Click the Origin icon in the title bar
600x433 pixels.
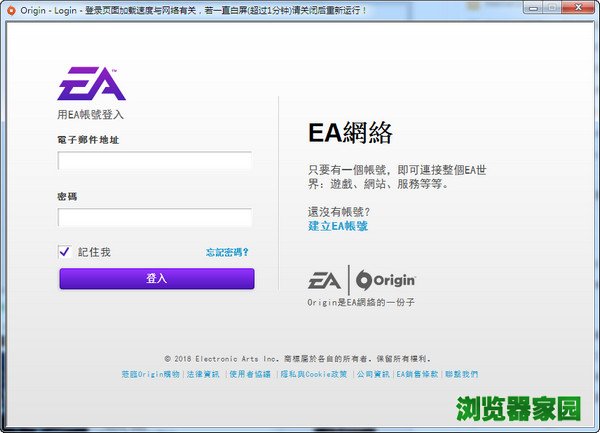click(10, 9)
